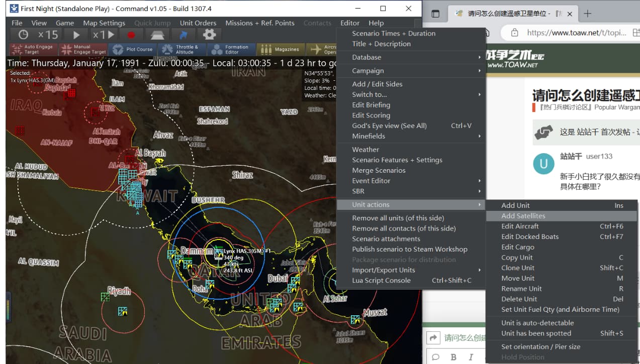Expand Import/Export Units submenu
Screen dimensions: 640x364
coord(411,270)
